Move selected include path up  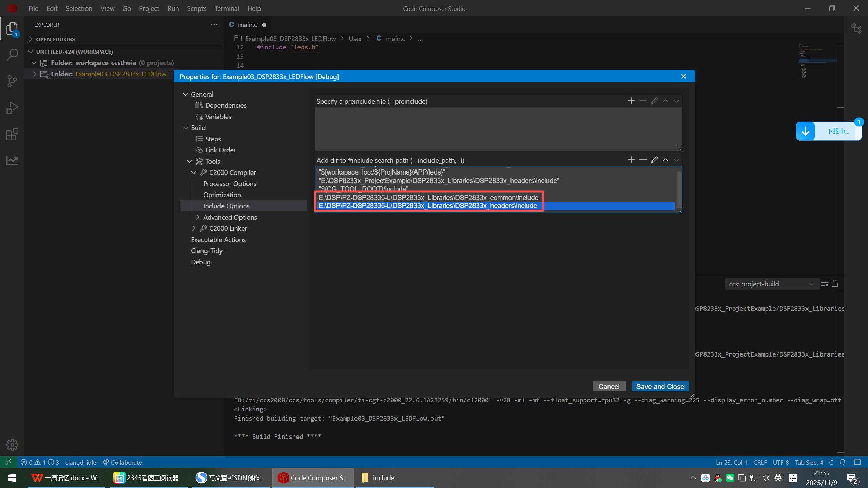point(666,160)
